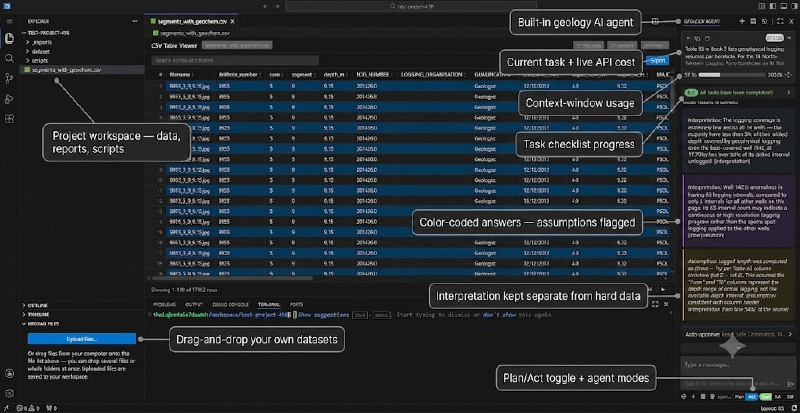
Task: Open Explorer more actions ellipsis
Action: pos(135,21)
